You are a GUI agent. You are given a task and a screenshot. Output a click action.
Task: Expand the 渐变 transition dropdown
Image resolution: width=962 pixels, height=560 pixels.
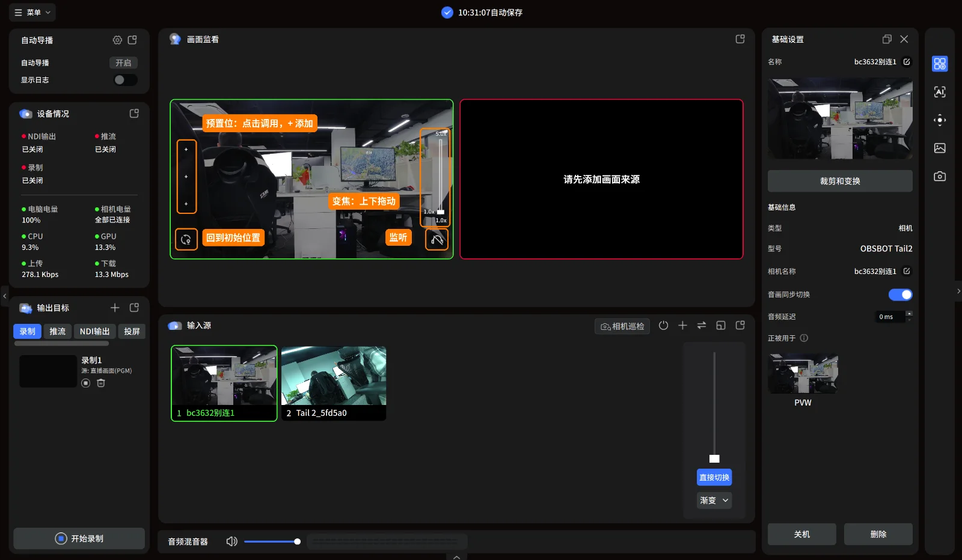(714, 501)
